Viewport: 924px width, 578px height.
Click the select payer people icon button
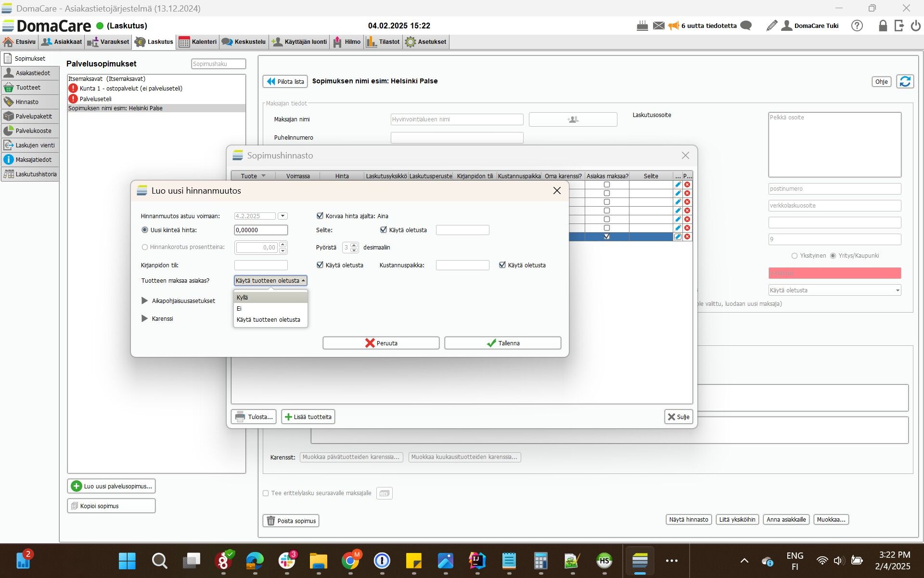[x=573, y=119]
